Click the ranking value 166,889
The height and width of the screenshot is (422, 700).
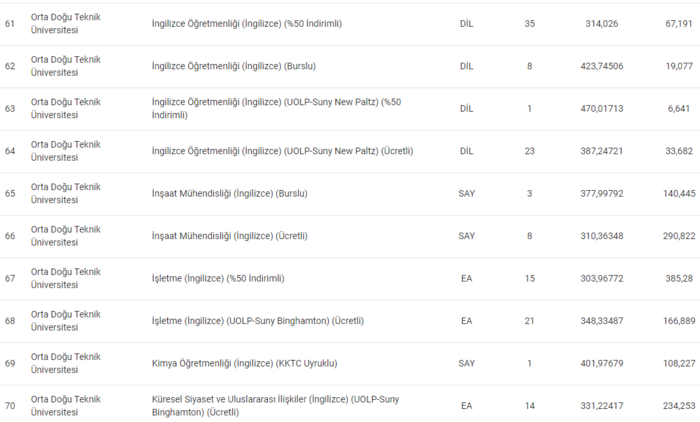679,321
